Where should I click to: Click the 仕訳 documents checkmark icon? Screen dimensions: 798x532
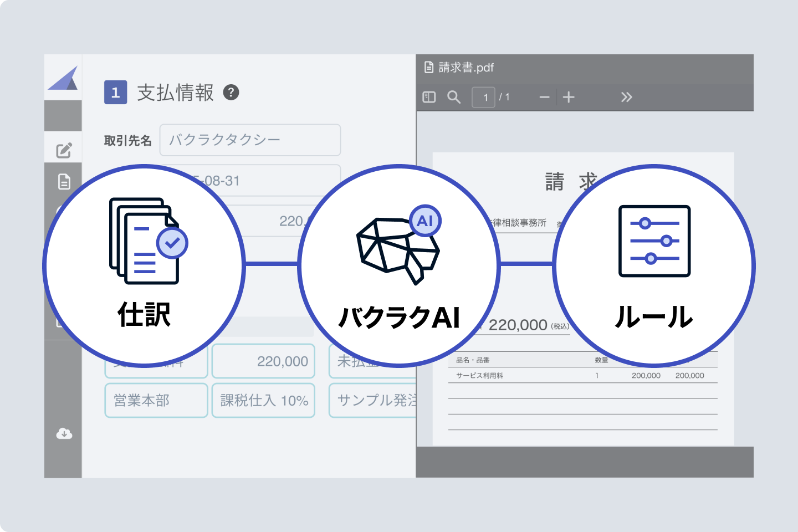pyautogui.click(x=149, y=241)
